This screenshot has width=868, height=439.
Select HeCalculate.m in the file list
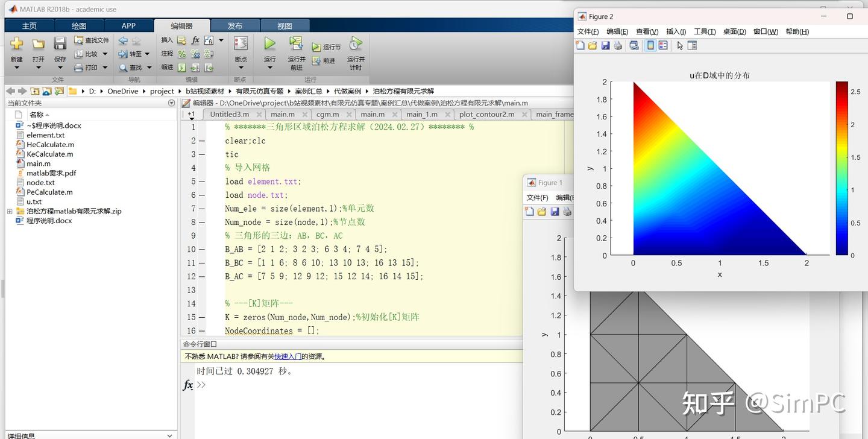point(50,145)
